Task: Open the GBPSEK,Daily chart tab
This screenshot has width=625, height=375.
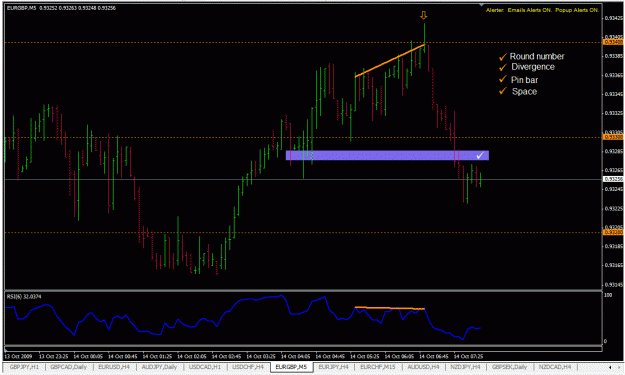Action: pyautogui.click(x=509, y=367)
